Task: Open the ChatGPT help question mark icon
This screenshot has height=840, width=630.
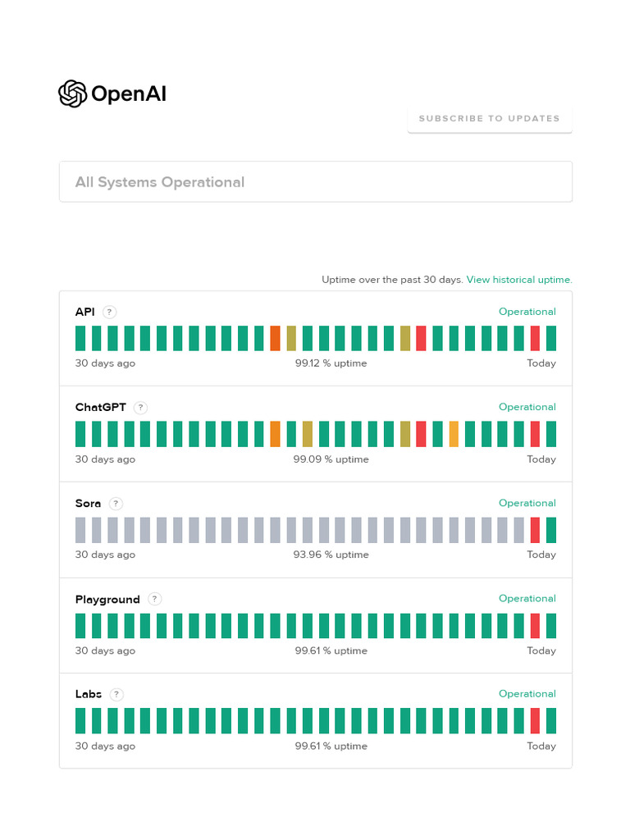Action: pyautogui.click(x=140, y=408)
